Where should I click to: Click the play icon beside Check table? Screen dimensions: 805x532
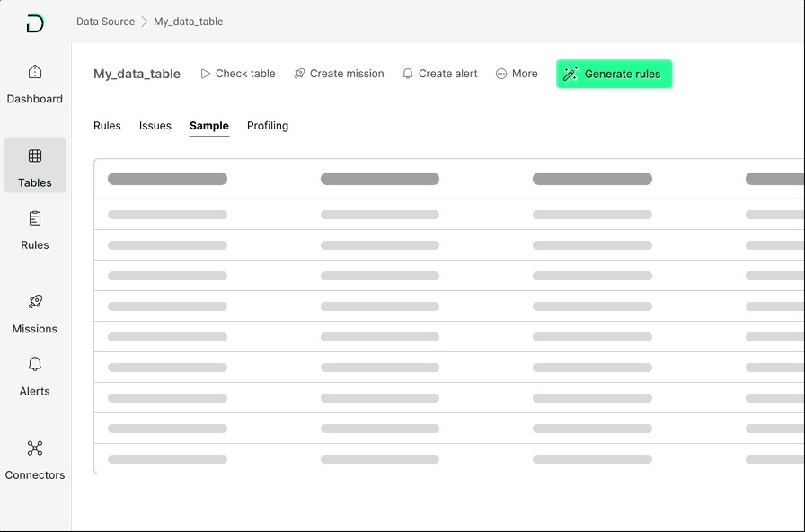click(x=206, y=74)
